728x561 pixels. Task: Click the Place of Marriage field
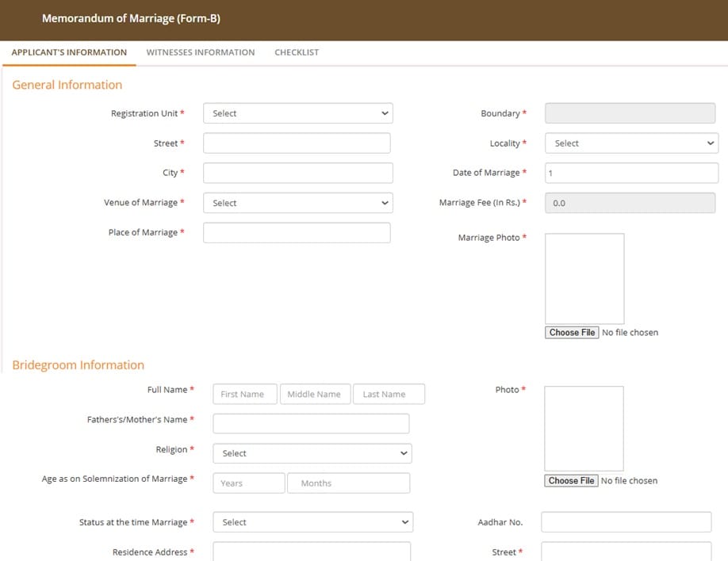pos(297,232)
